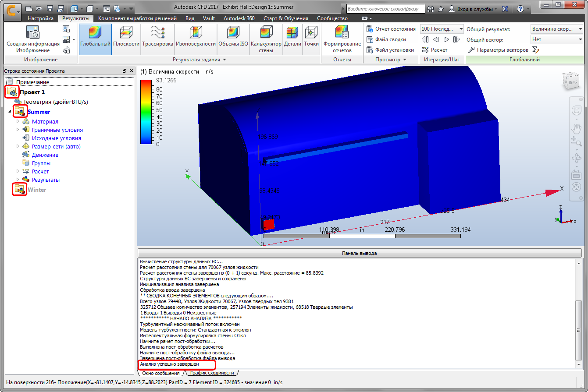Switch to the Вид ribbon tab
This screenshot has height=392, width=588.
(190, 18)
